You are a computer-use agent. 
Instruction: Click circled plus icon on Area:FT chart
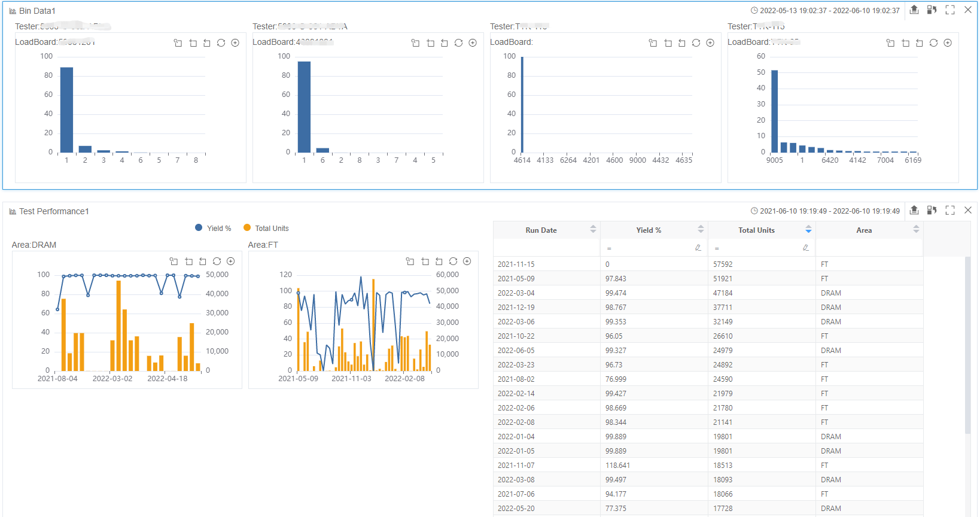tap(467, 261)
